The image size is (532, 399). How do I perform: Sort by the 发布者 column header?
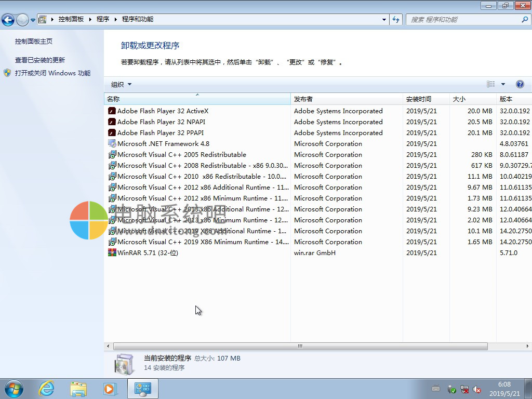tap(347, 99)
